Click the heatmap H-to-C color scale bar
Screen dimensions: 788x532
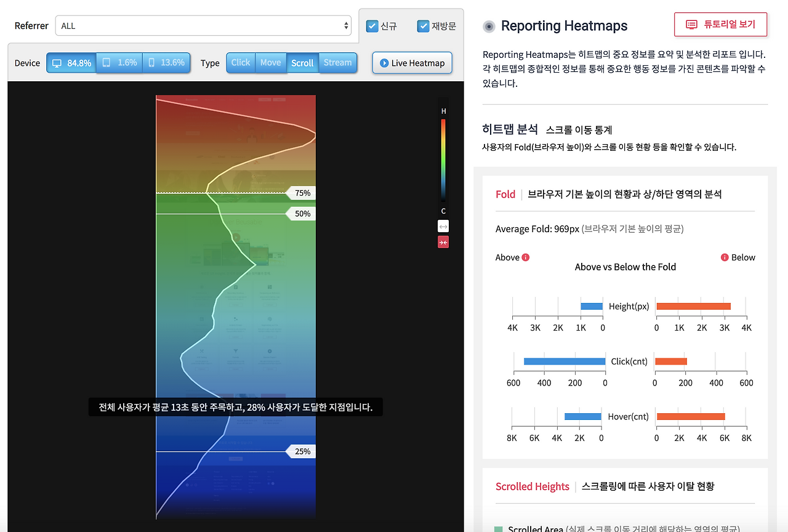pos(443,160)
